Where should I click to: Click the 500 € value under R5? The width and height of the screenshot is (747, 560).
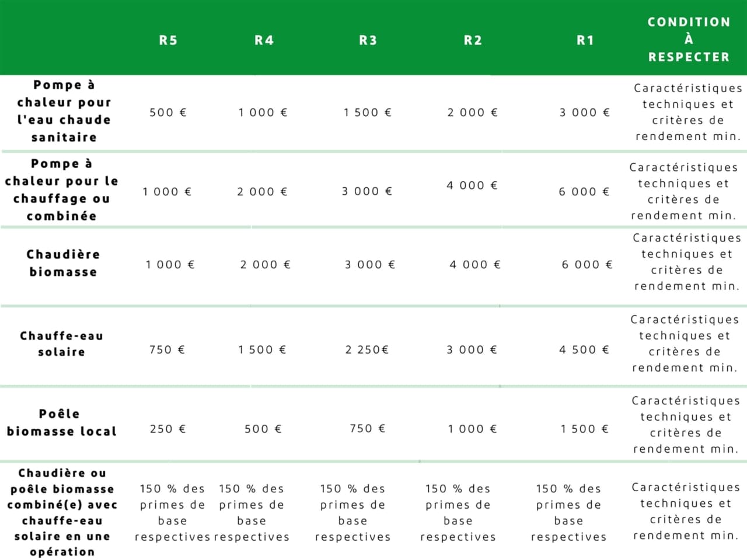coord(168,113)
